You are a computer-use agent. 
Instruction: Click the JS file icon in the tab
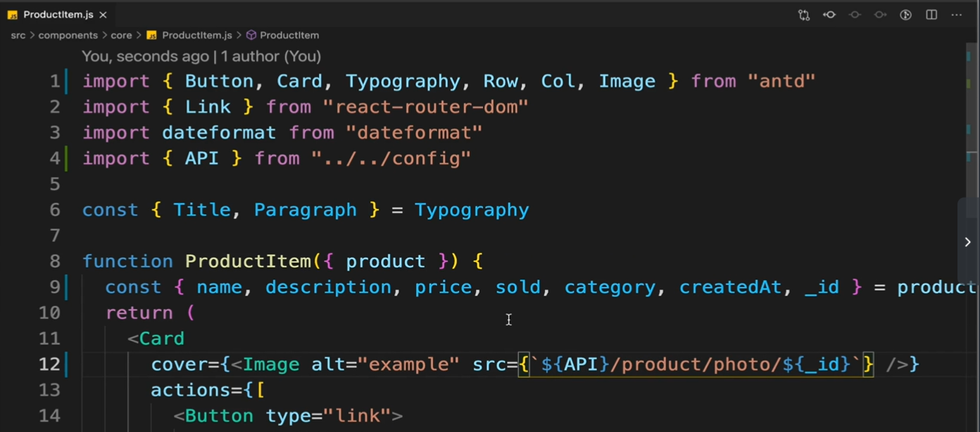[13, 15]
